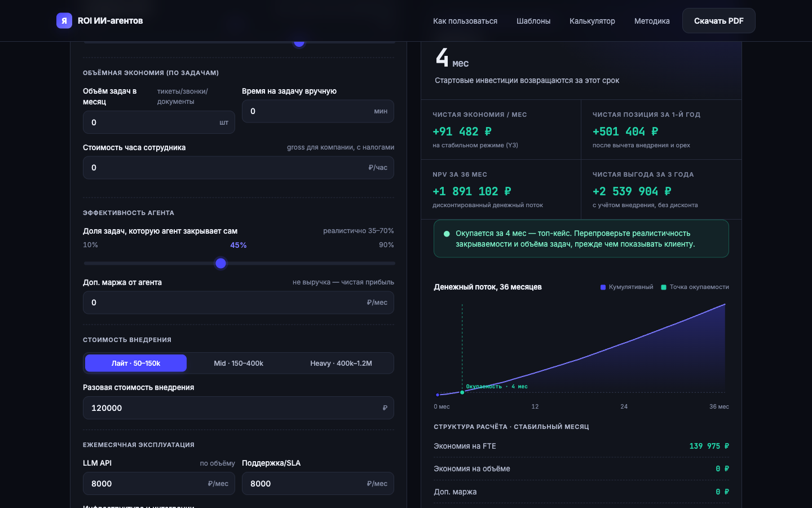Click the 45% agent closure slider handle

coord(221,263)
